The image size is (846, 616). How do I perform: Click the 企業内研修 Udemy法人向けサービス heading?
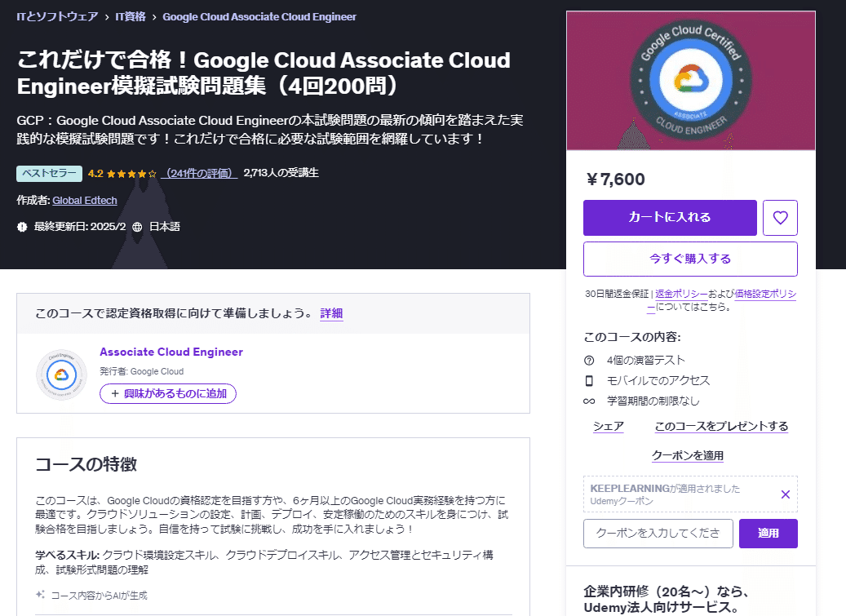point(667,600)
